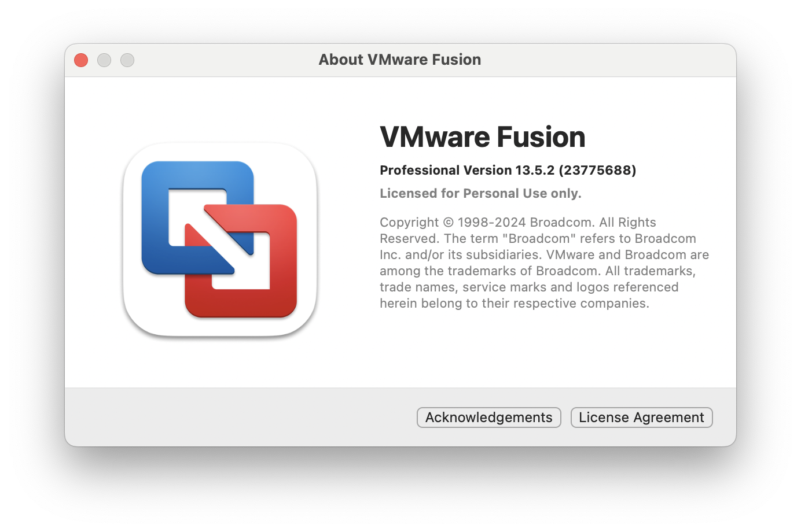Viewport: 801px width, 532px height.
Task: Click the copyright symbol in the notice
Action: coord(449,223)
